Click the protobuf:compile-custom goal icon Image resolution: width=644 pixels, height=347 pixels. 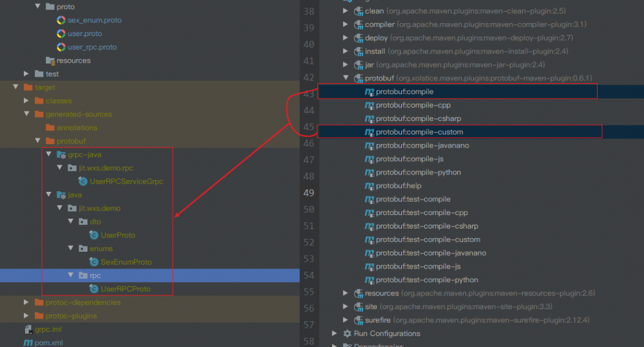coord(369,132)
